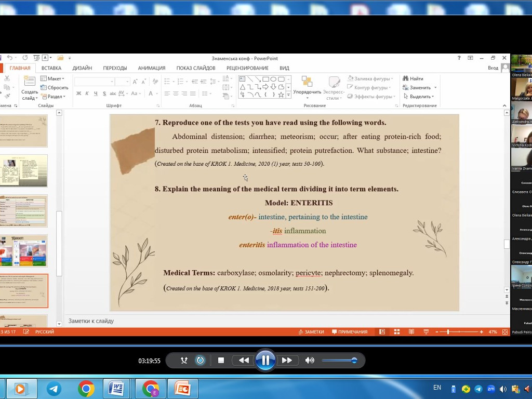Select the star shape in shapes gallery

tap(281, 95)
